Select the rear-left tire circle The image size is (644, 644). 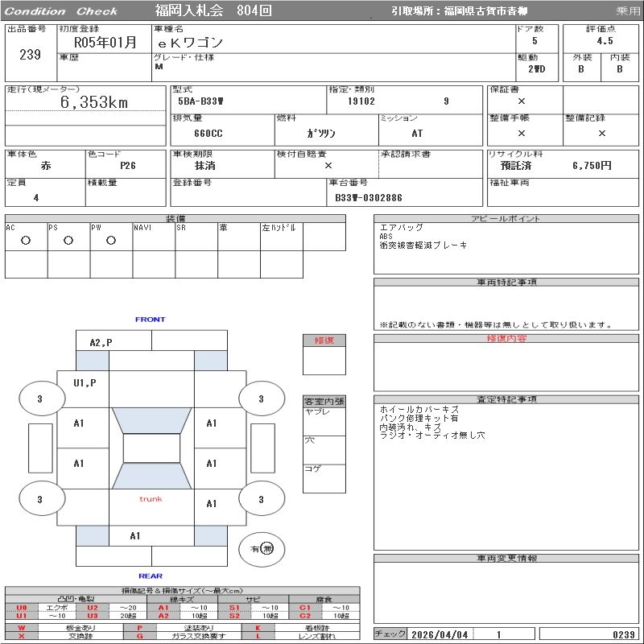point(40,500)
